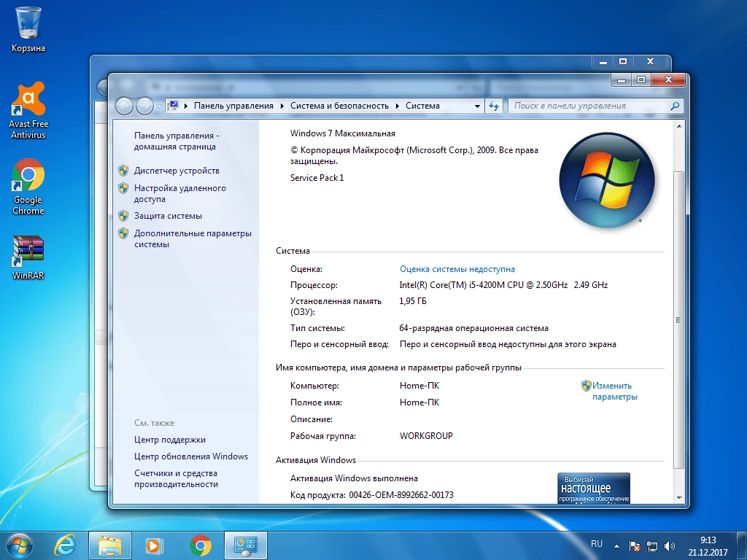The width and height of the screenshot is (747, 560).
Task: Close the System window
Action: click(x=668, y=79)
